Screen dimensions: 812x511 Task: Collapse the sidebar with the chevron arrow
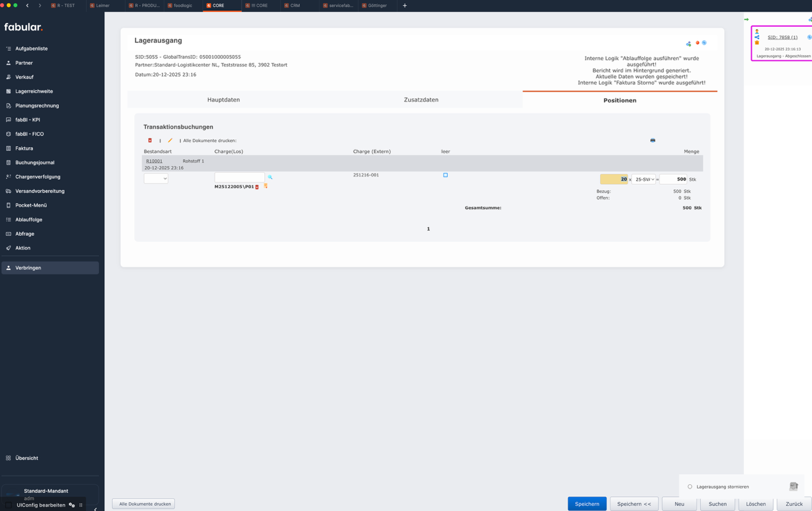pos(95,508)
